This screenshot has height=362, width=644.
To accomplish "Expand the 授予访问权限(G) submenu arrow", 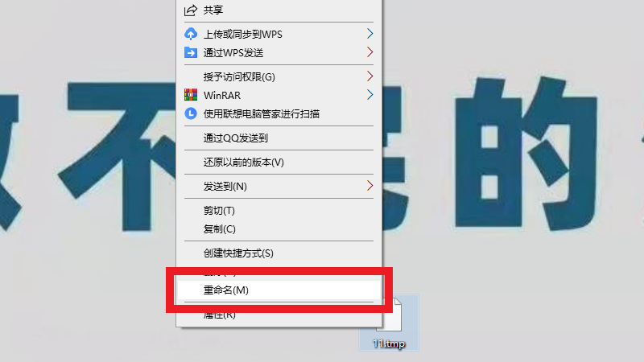I will (x=369, y=76).
